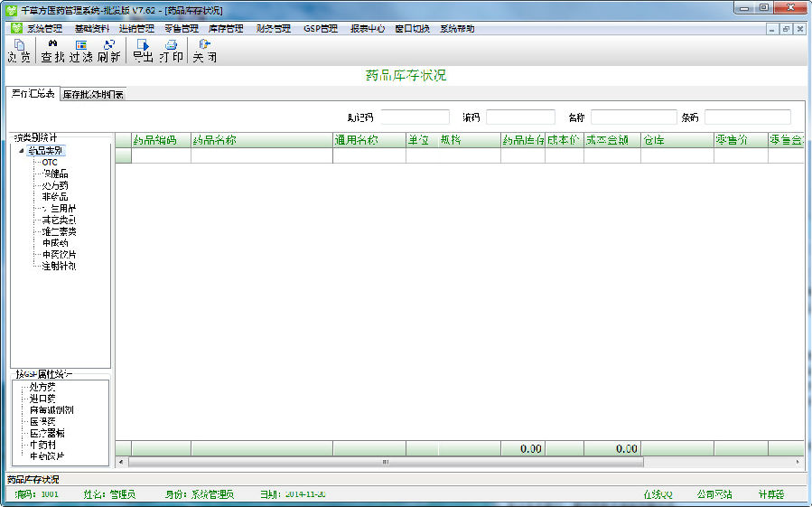
Task: Open the 窗口切换 menu
Action: point(412,29)
